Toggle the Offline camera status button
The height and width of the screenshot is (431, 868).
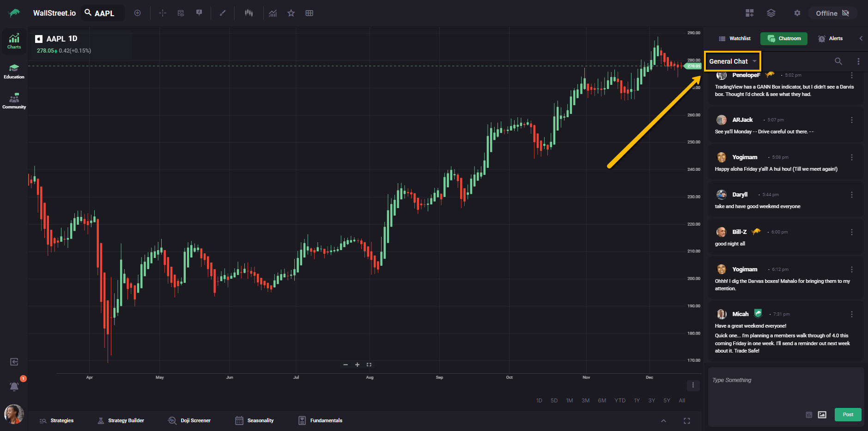pos(832,13)
